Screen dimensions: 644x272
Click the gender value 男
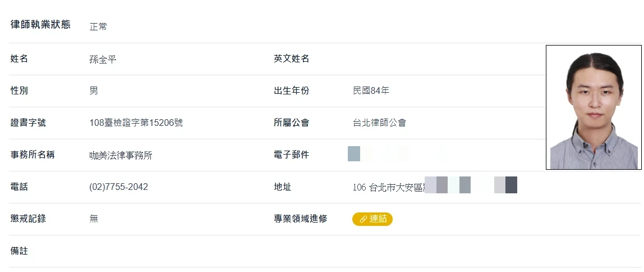click(x=94, y=90)
